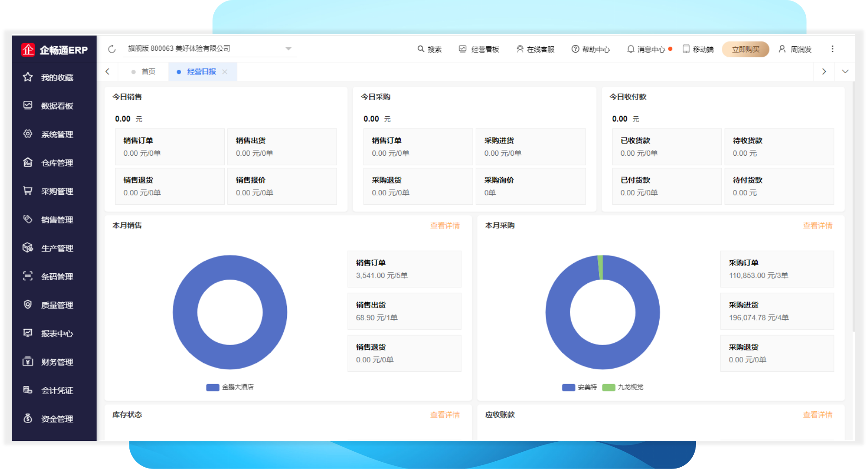868x469 pixels.
Task: Open message center bell icon
Action: point(631,49)
